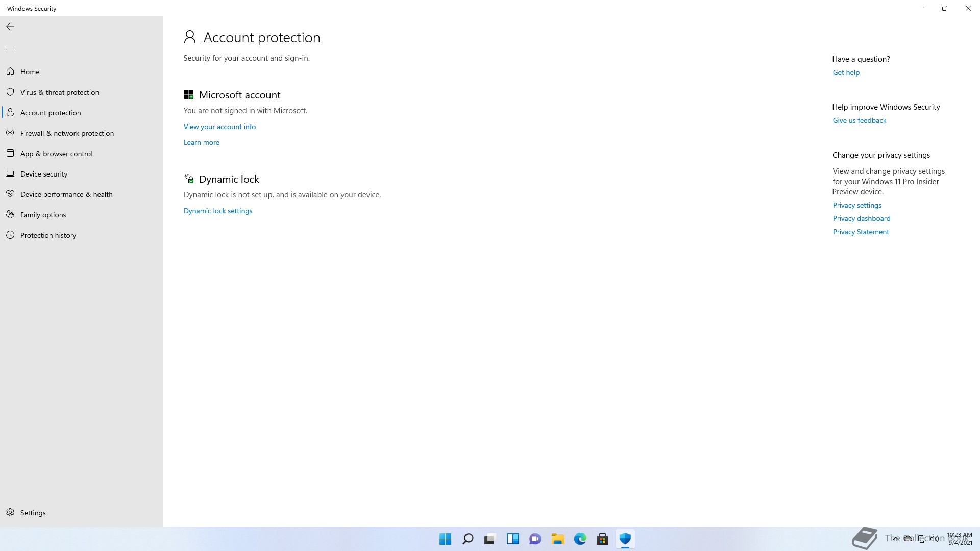Open Dynamic lock settings link
Viewport: 980px width, 551px height.
coord(217,211)
